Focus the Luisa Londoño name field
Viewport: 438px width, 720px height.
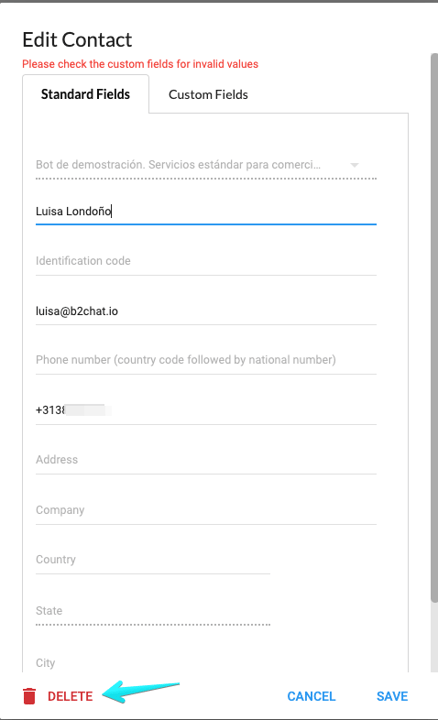pos(206,211)
